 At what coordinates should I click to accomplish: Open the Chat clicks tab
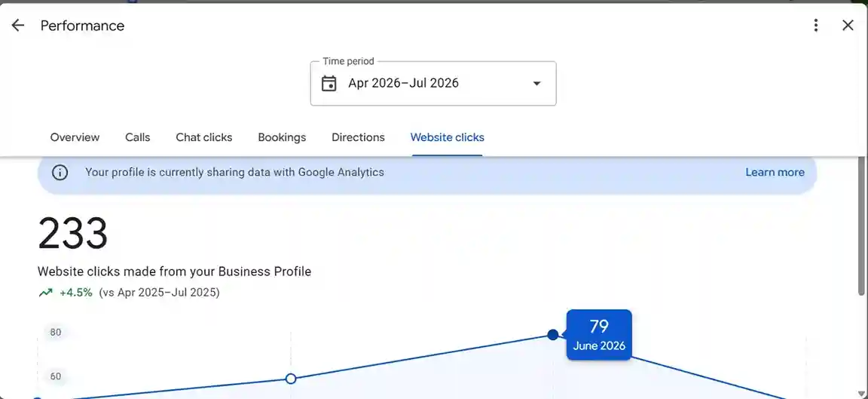click(203, 137)
